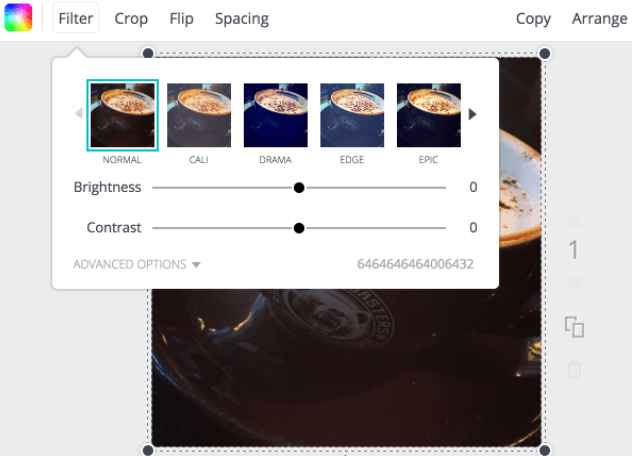634x456 pixels.
Task: Click the bottom-right image resize handle
Action: (x=545, y=450)
